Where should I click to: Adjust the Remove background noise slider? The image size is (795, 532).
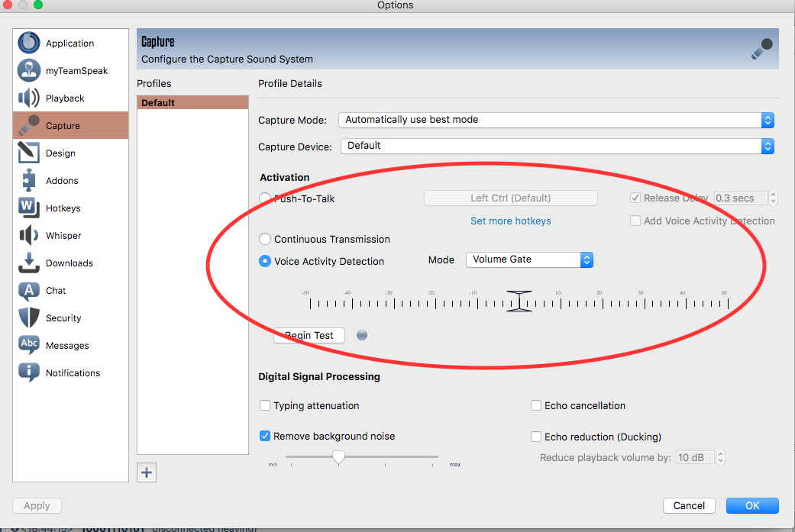[339, 457]
